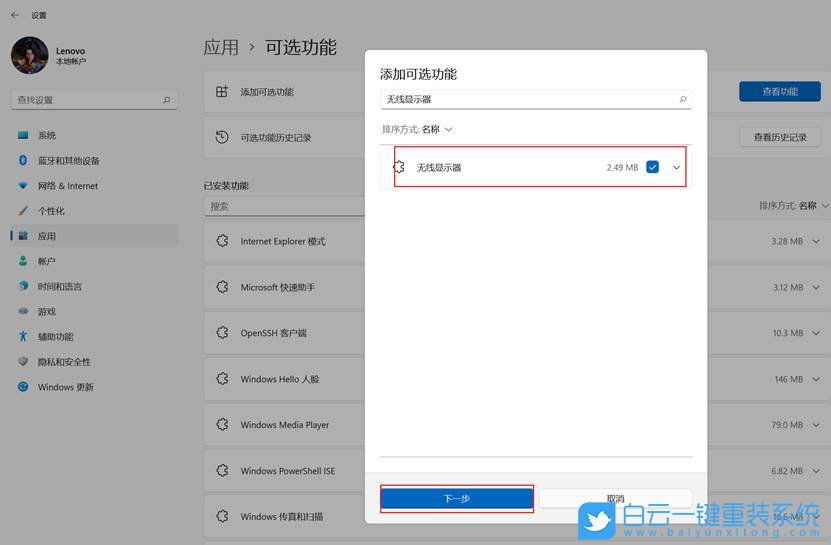The height and width of the screenshot is (545, 831).
Task: Click the network Wi-Fi icon in sidebar
Action: pos(23,186)
